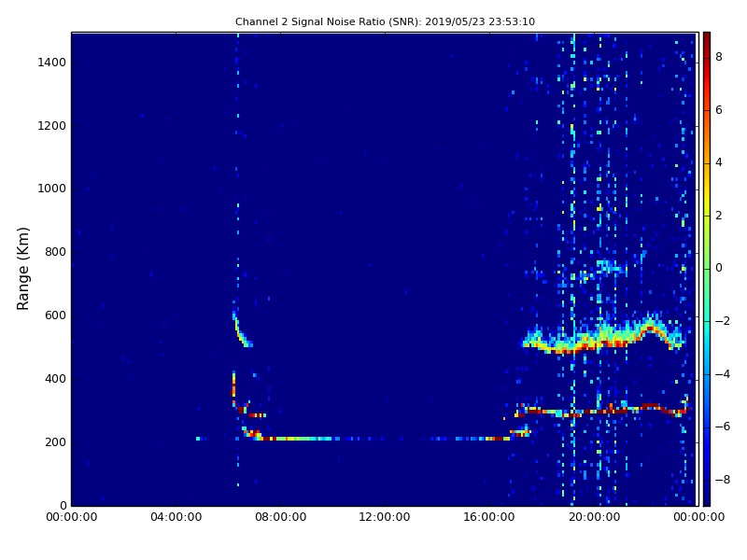Click the 04:00:00 time tick label
Viewport: 747px width, 560px height.
(x=176, y=517)
